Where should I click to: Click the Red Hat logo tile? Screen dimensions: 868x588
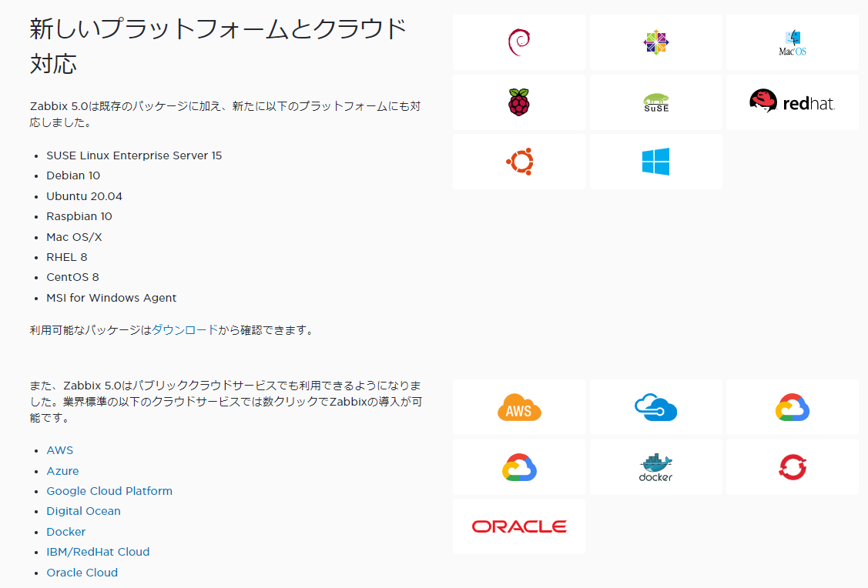point(793,102)
